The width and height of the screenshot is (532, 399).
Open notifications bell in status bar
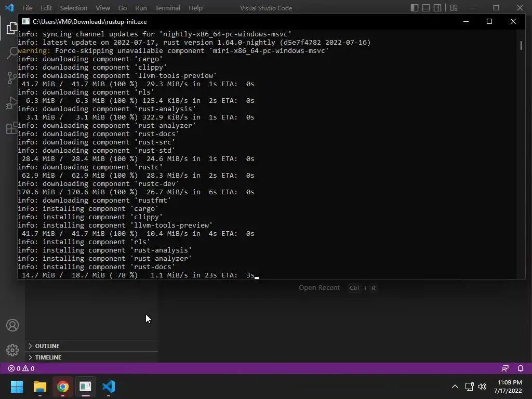[520, 368]
